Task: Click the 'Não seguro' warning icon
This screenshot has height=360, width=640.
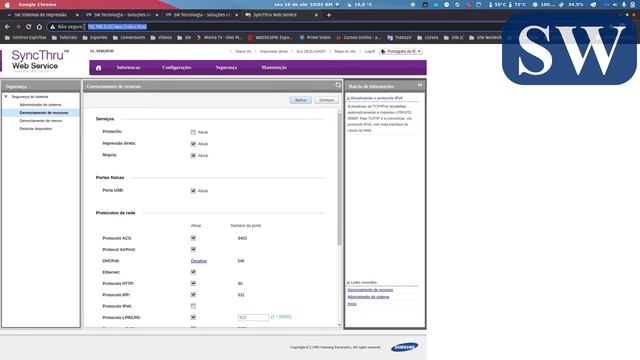Action: point(52,27)
